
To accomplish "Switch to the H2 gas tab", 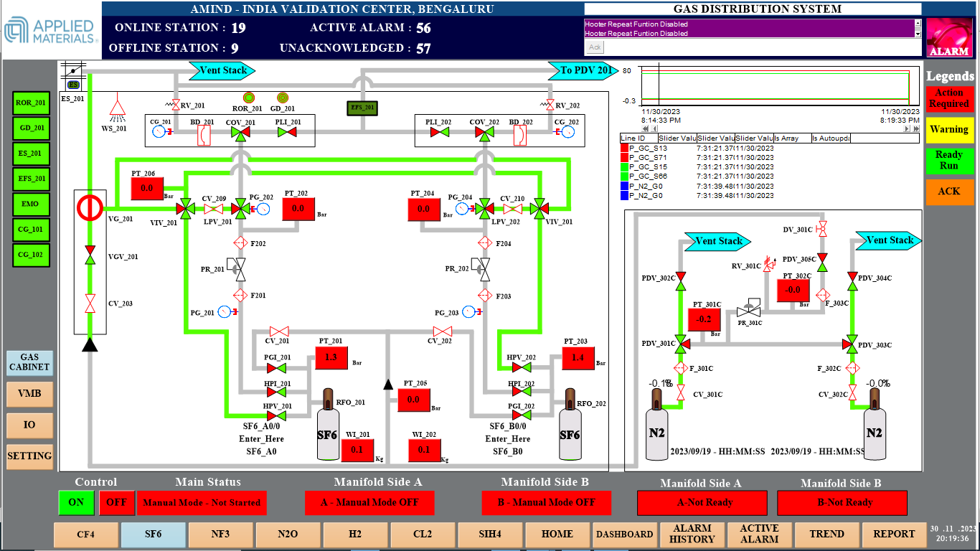I will [x=355, y=534].
